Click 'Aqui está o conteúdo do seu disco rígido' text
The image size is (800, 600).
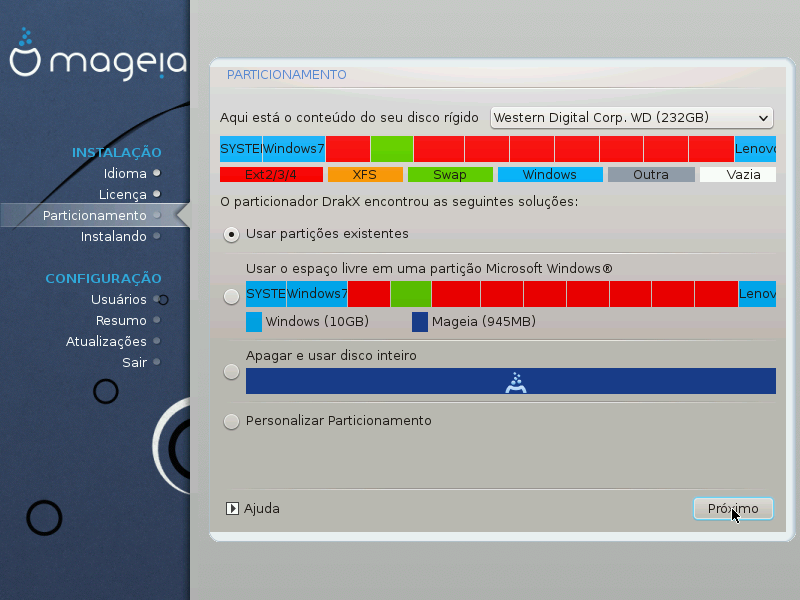coord(349,118)
